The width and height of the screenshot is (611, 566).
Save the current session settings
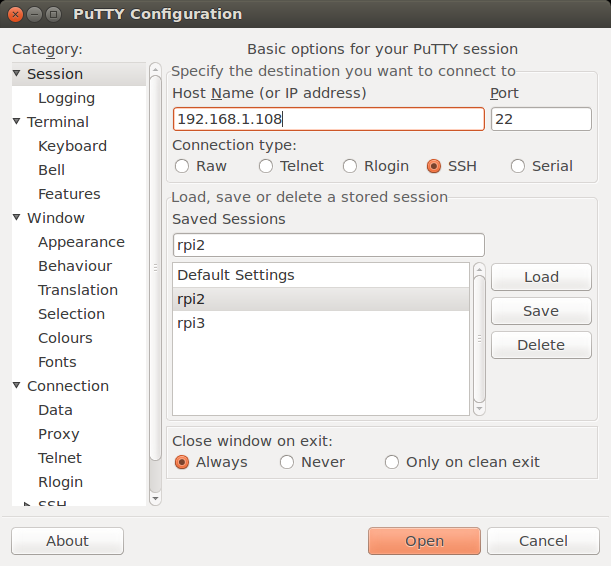point(541,311)
